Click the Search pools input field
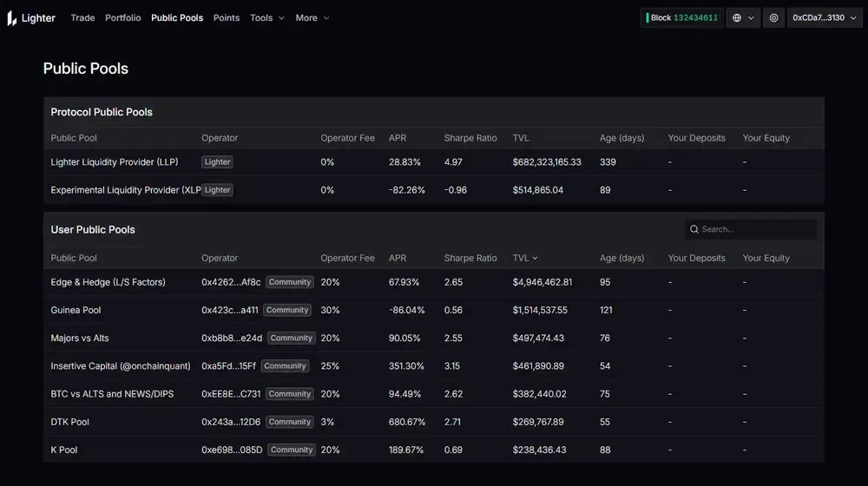Screen dimensions: 868x486 [x=755, y=230]
